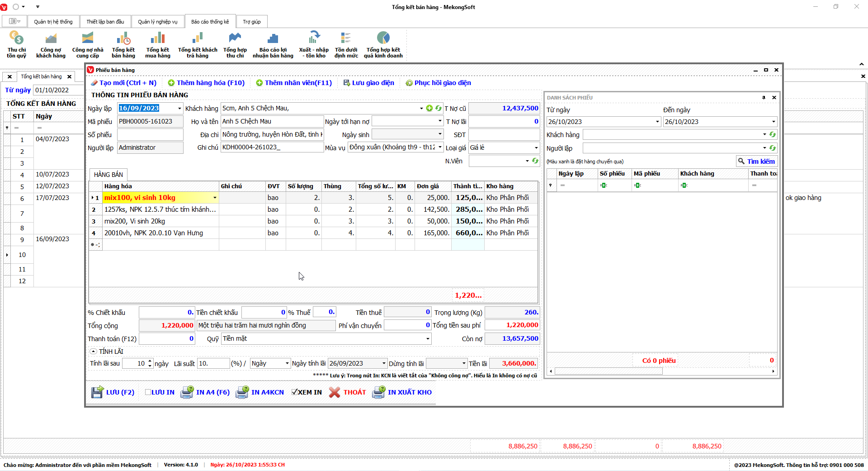
Task: Click LƯU (F2) save button
Action: click(113, 392)
